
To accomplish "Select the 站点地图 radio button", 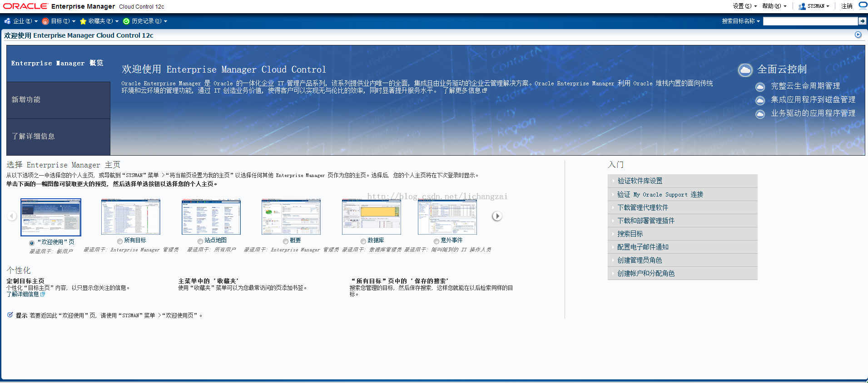I will pos(200,241).
